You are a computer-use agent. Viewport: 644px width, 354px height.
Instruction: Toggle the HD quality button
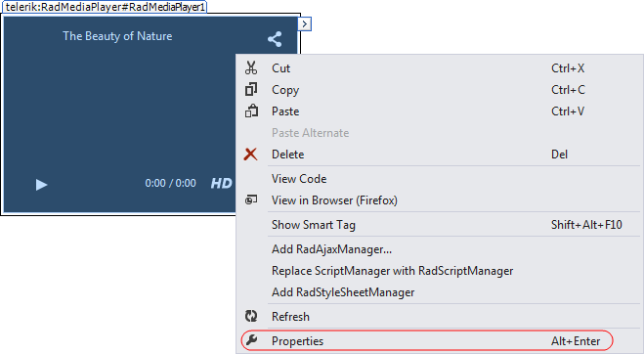[222, 184]
